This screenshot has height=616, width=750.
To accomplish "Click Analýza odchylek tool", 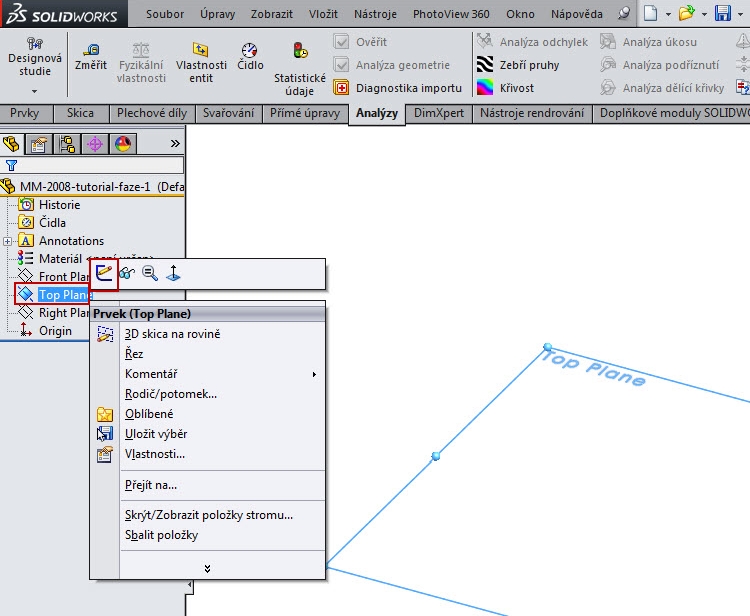I will pyautogui.click(x=532, y=42).
